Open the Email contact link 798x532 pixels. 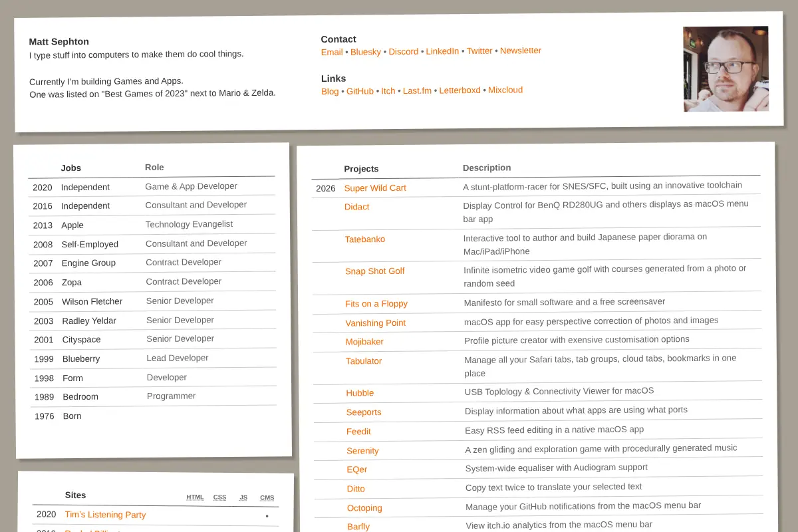point(332,52)
